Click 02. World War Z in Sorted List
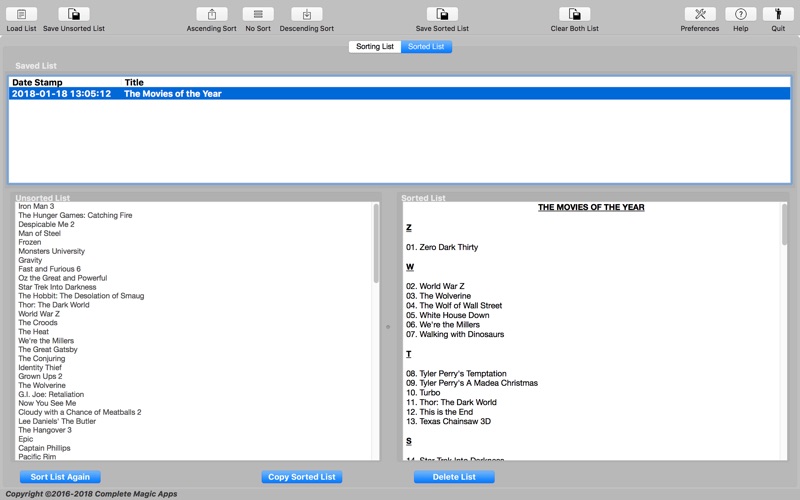 tap(435, 286)
